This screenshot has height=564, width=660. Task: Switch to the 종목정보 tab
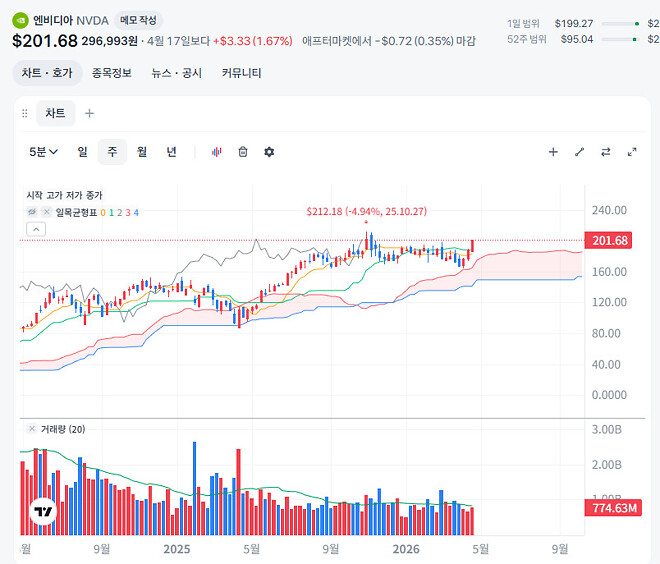(x=112, y=73)
